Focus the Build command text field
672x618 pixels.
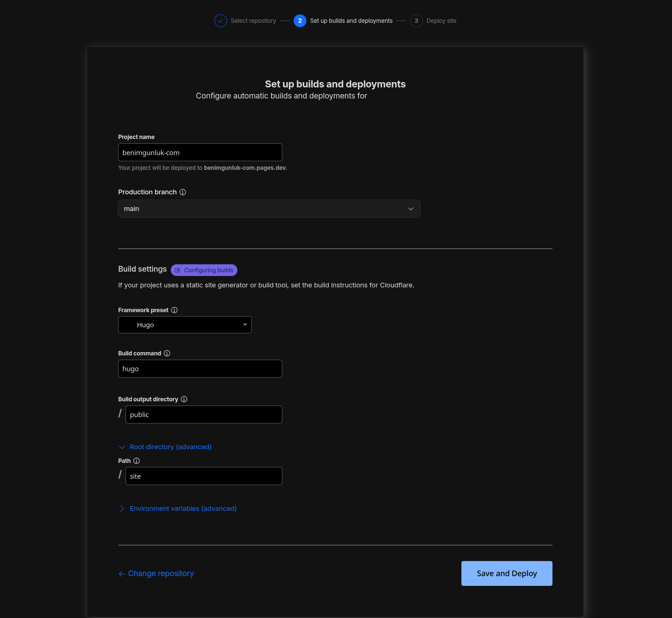click(200, 369)
